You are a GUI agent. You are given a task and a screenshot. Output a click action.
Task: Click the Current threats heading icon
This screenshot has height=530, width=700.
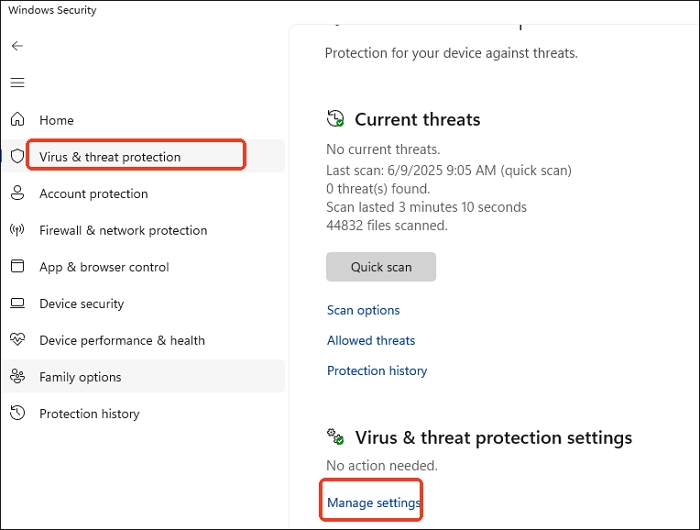click(336, 119)
